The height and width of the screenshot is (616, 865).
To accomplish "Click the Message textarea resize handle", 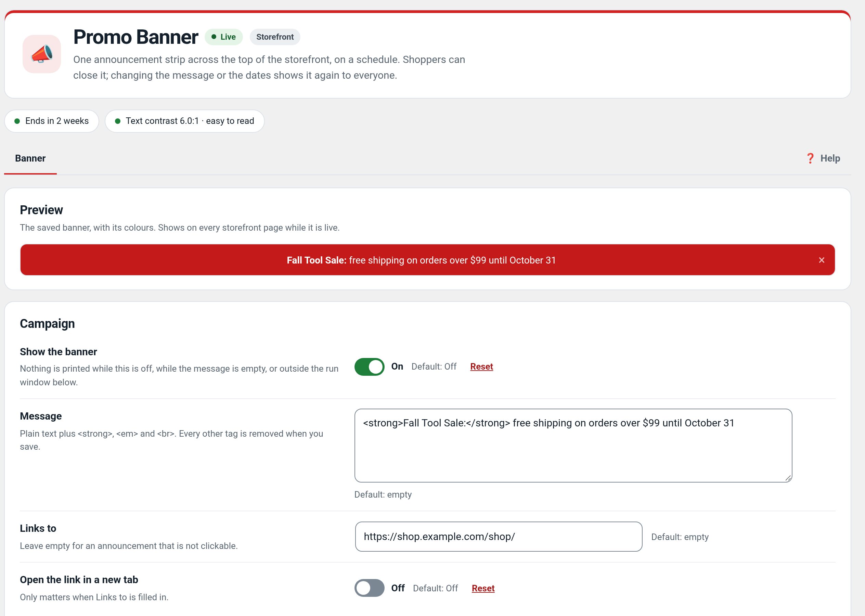I will pos(788,478).
